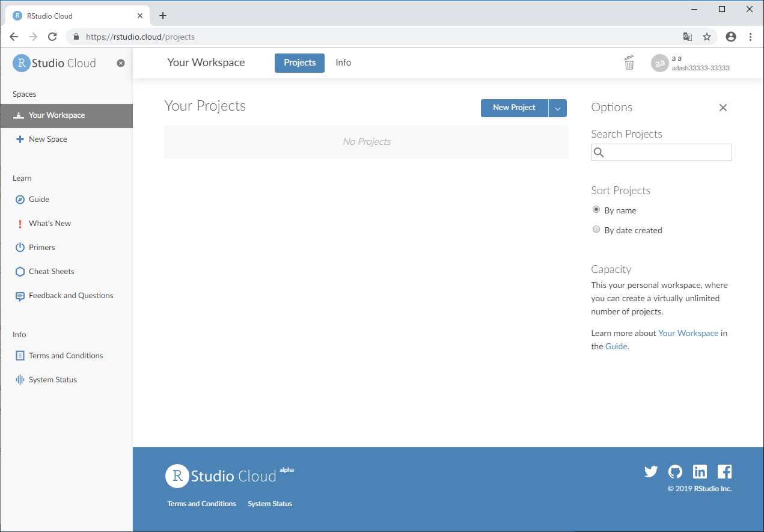
Task: Click the trash can icon in header
Action: [629, 63]
